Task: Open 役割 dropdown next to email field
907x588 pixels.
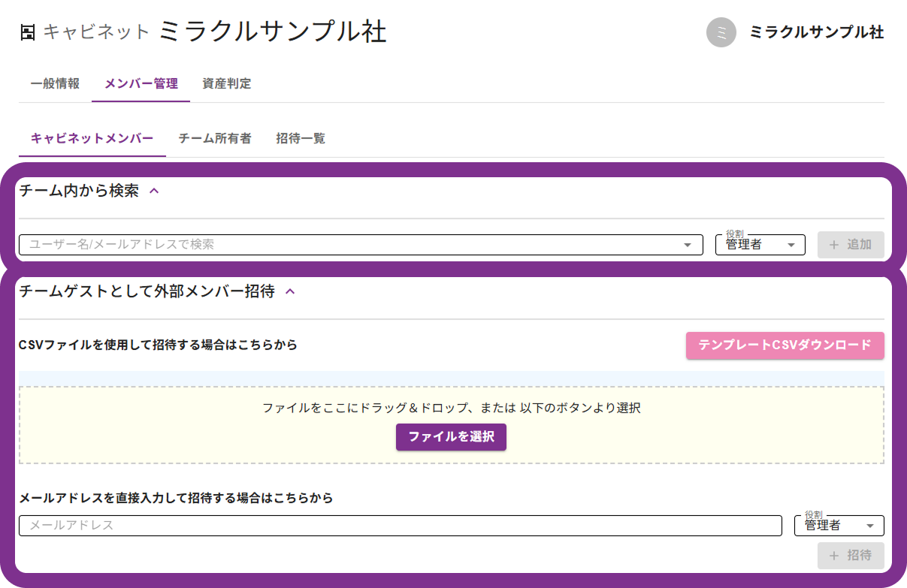Action: point(839,526)
